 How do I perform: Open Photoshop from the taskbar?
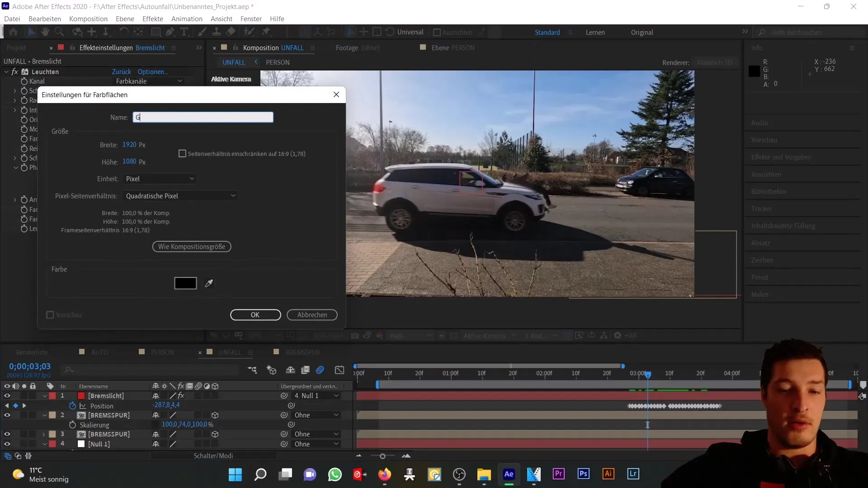click(x=583, y=474)
